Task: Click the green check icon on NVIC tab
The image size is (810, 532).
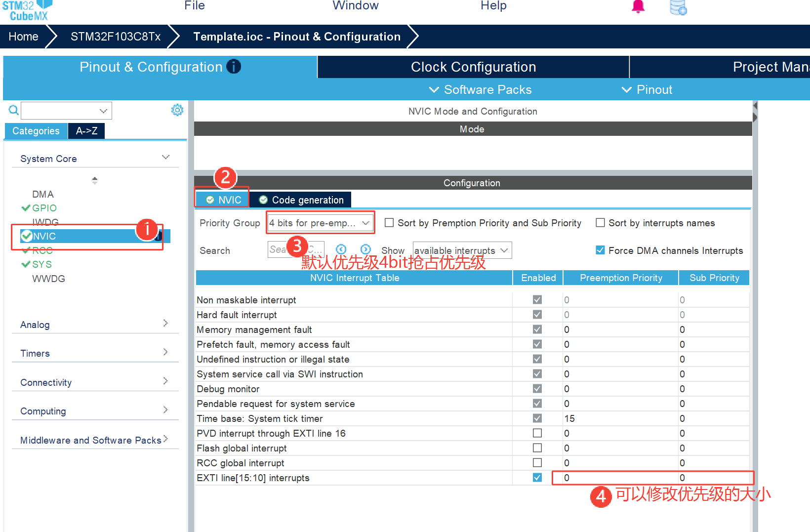Action: point(210,200)
